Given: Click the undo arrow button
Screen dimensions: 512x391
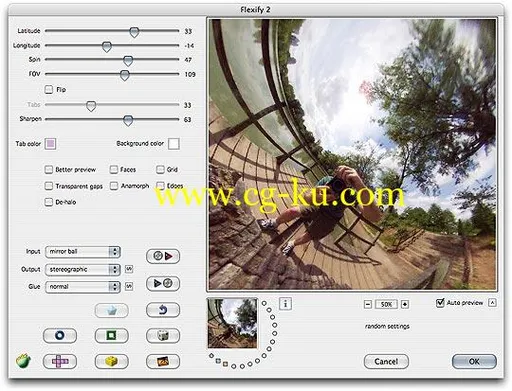Looking at the screenshot, I should tap(163, 310).
